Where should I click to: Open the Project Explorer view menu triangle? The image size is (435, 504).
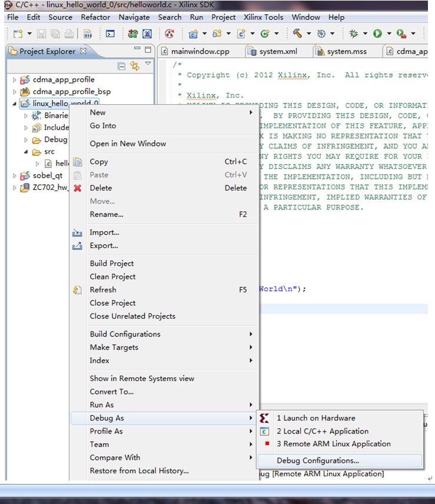pyautogui.click(x=148, y=64)
